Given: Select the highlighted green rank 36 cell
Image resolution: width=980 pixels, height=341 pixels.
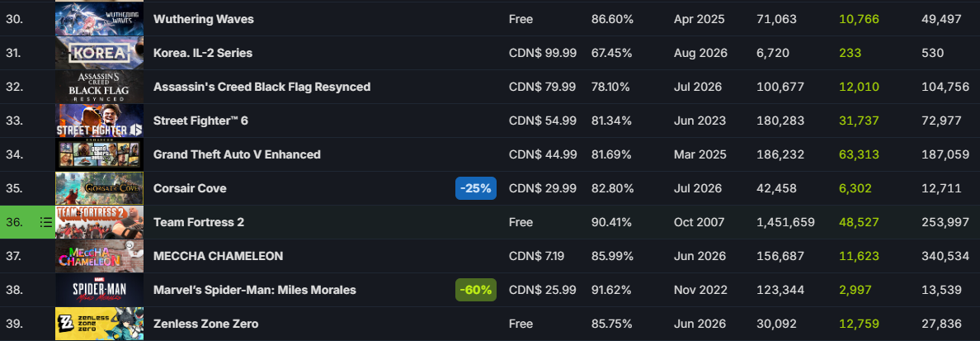Looking at the screenshot, I should (27, 222).
